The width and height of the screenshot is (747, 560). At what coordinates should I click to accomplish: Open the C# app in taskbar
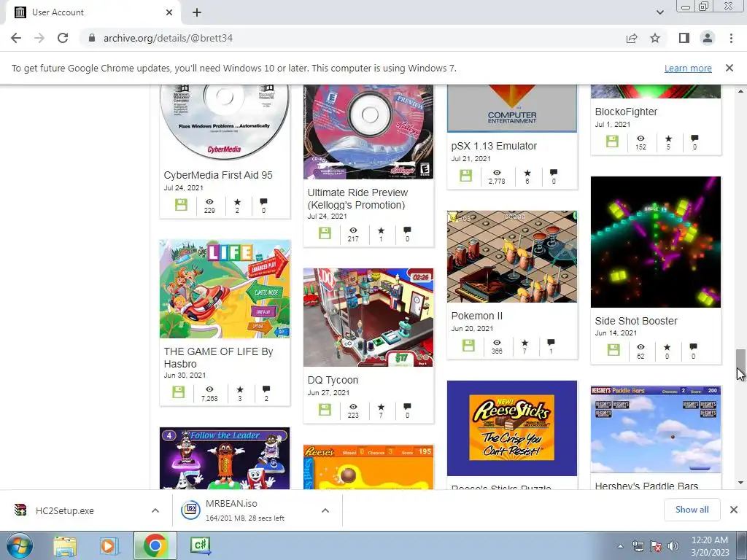coord(200,545)
